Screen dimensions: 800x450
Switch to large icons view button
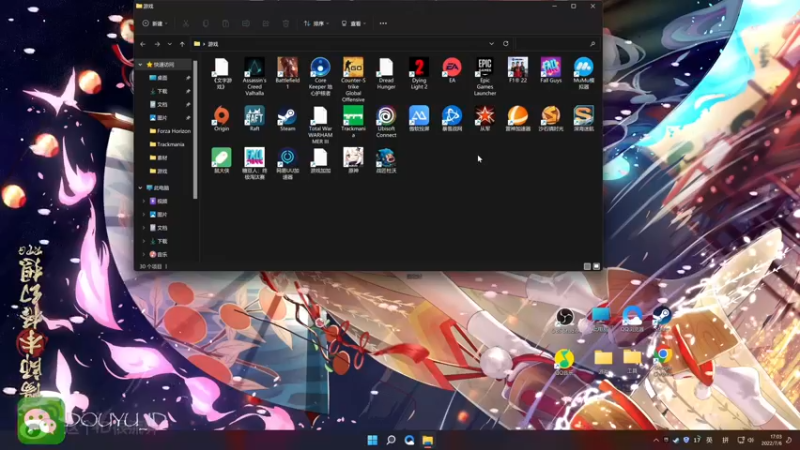(596, 266)
